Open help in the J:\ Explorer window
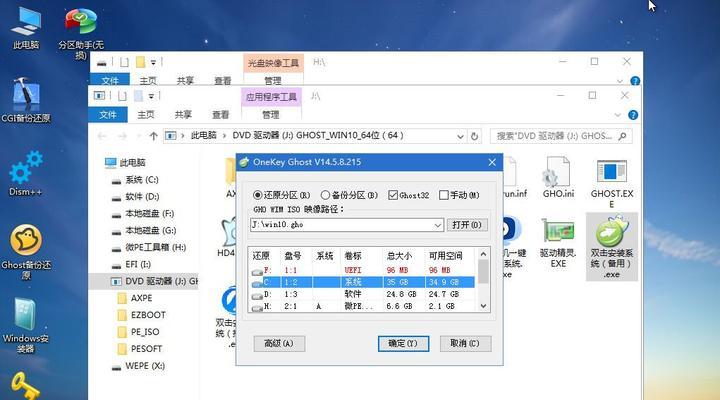Screen dimensions: 720x400 [633, 115]
